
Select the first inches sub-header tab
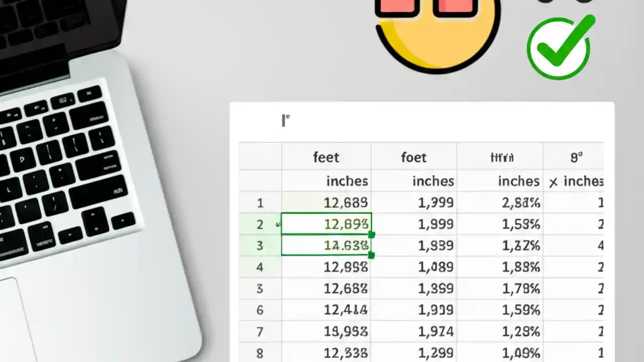(347, 182)
